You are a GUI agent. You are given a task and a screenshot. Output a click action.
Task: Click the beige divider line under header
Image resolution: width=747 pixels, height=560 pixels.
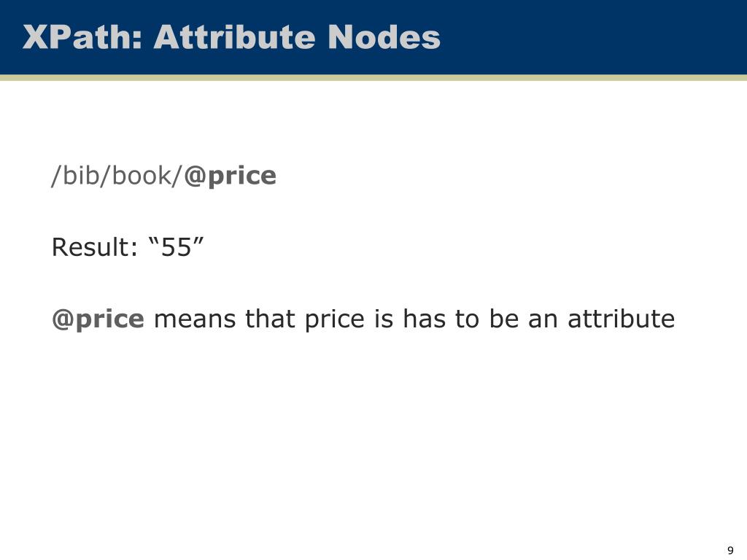pyautogui.click(x=373, y=77)
